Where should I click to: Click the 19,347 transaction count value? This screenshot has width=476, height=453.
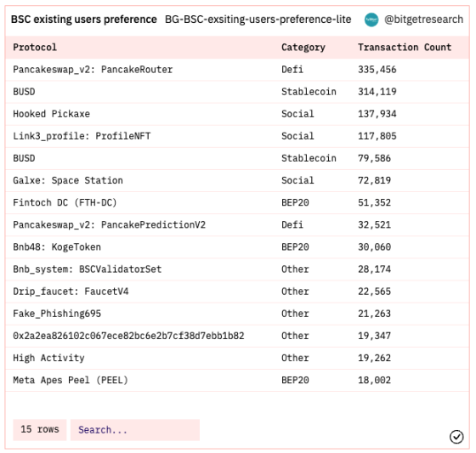374,336
